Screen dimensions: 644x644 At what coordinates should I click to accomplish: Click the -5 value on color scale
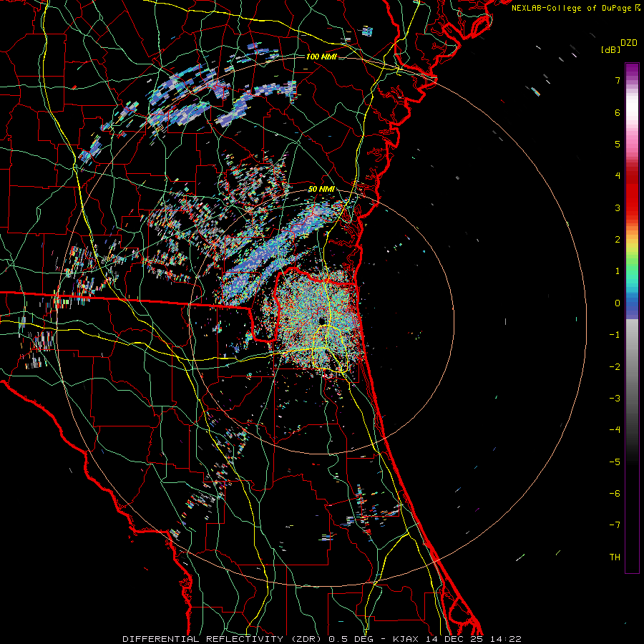pos(615,462)
